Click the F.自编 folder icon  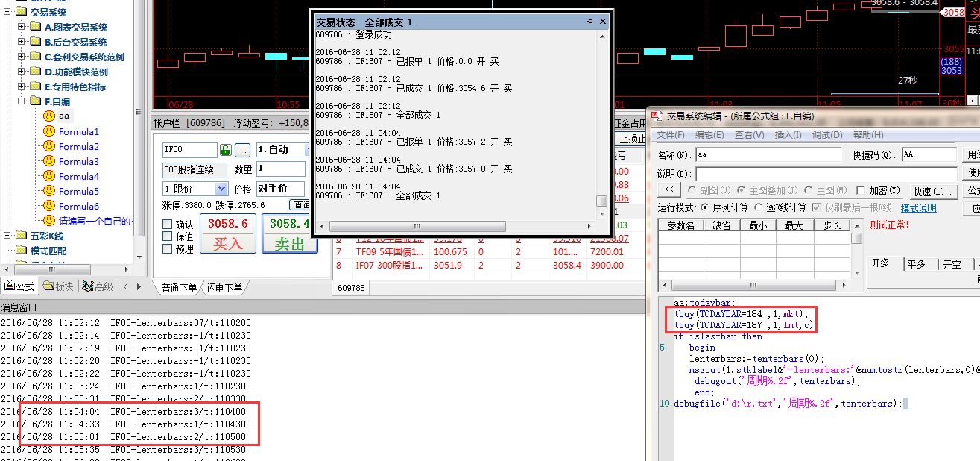(x=35, y=101)
